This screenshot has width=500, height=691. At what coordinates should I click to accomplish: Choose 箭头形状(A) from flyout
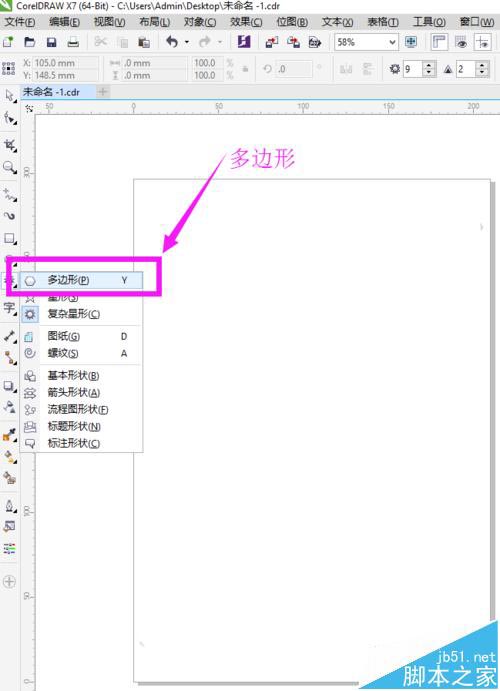point(82,393)
